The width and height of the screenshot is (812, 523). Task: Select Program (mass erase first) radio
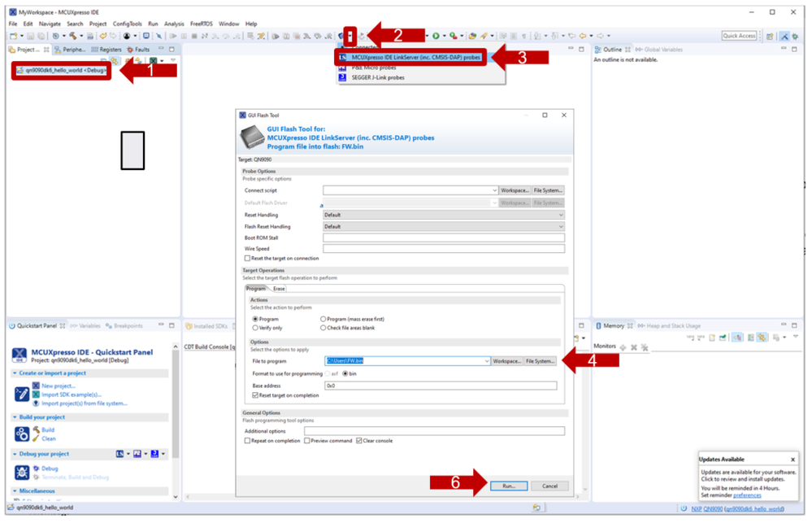click(x=323, y=320)
